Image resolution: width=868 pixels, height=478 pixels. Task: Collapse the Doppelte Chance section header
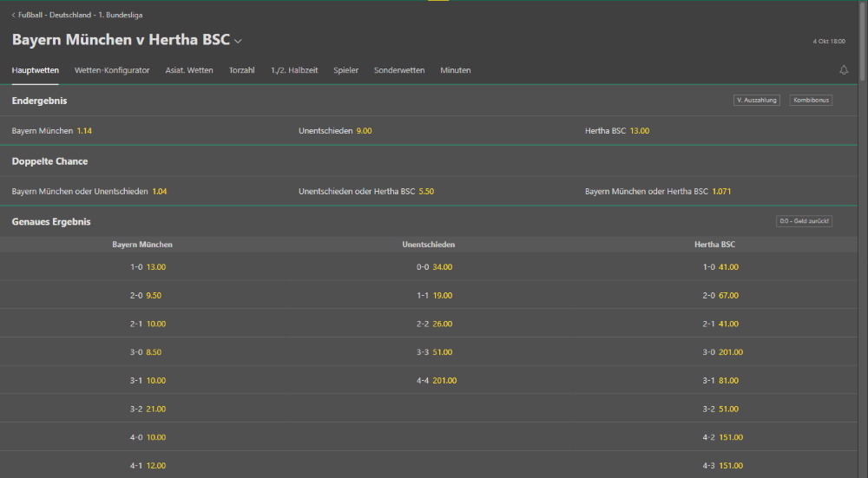tap(429, 161)
